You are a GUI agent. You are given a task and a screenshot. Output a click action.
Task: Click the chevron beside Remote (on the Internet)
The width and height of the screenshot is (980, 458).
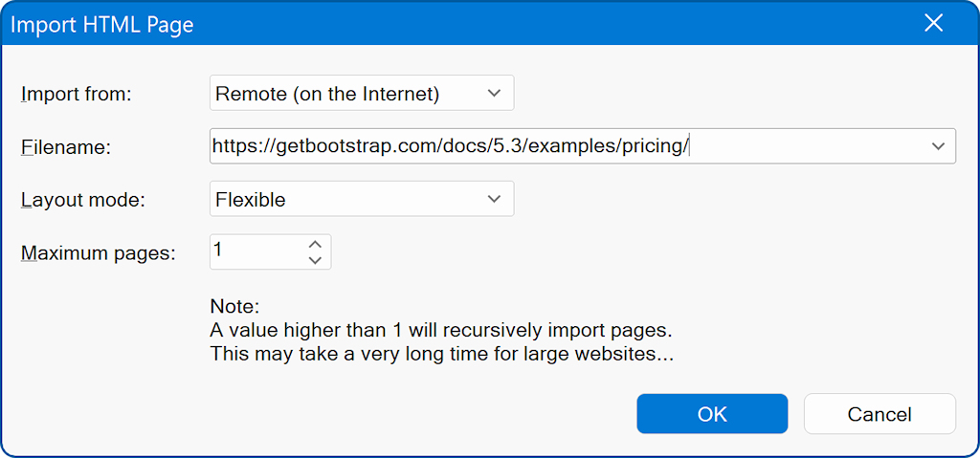coord(494,93)
